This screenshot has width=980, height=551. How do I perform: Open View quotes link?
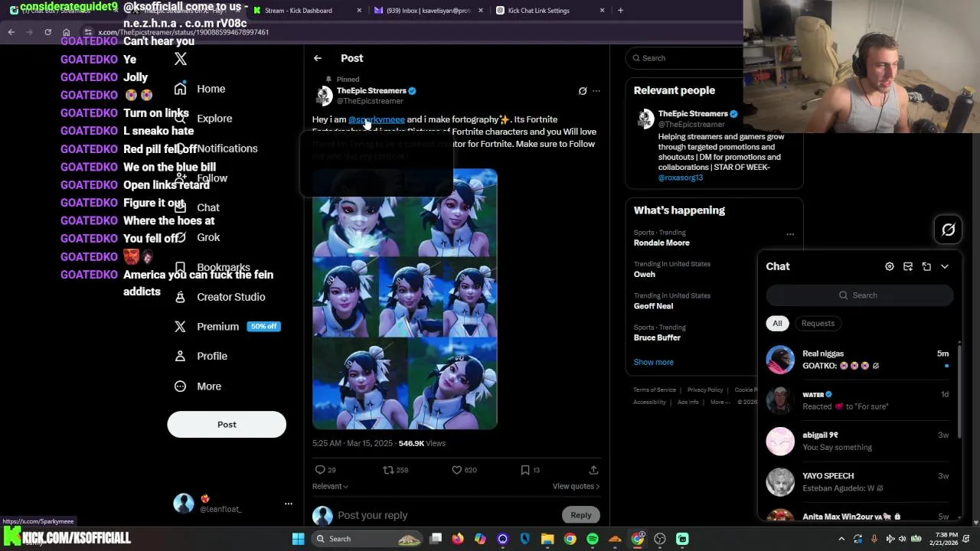[576, 486]
